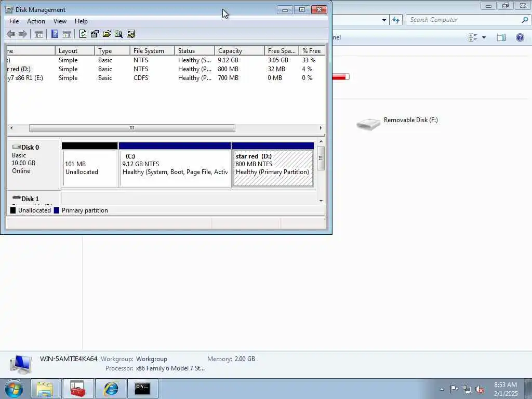Open the Help menu
This screenshot has width=532, height=399.
(81, 21)
